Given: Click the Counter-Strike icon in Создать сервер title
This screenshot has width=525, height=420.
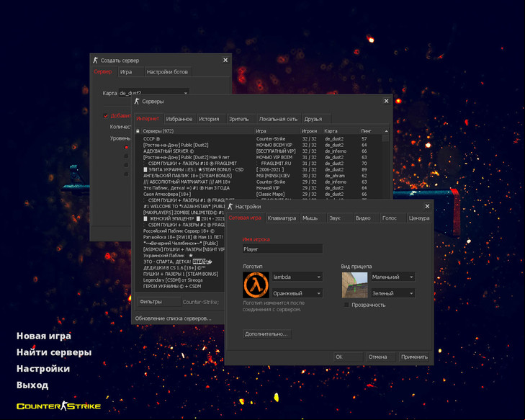Looking at the screenshot, I should coord(96,61).
